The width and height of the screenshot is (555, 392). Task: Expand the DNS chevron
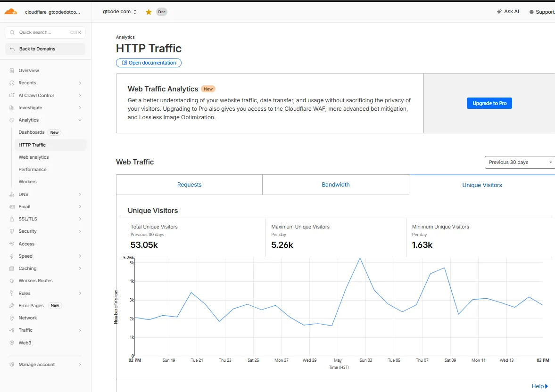80,194
